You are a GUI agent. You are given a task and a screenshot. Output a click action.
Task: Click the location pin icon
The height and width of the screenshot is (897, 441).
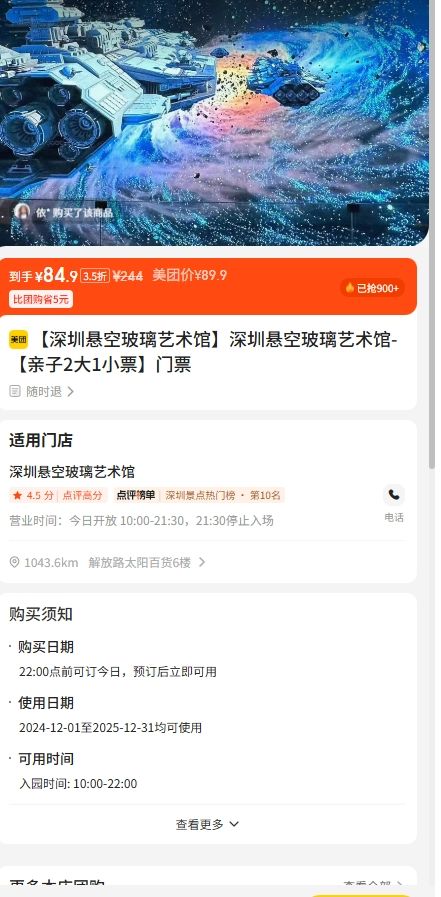[15, 562]
